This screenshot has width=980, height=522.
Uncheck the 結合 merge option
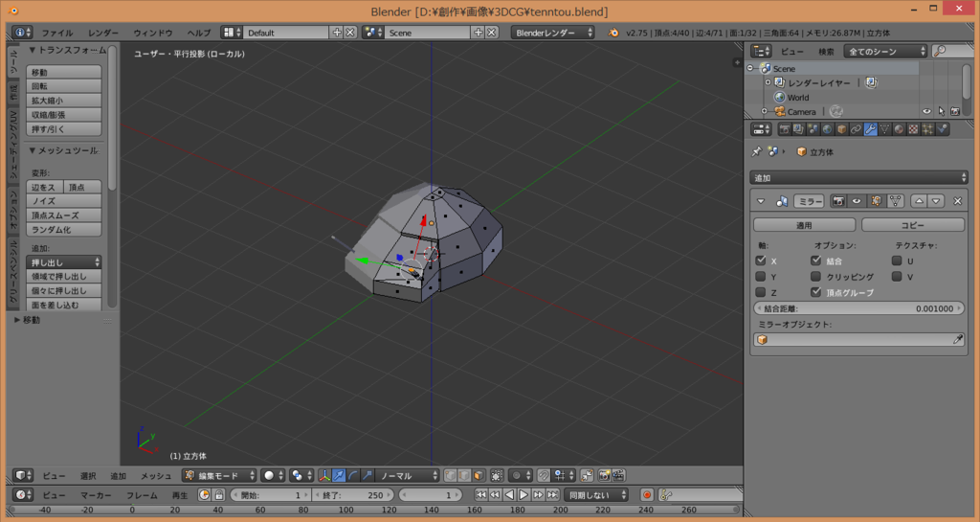tap(815, 261)
